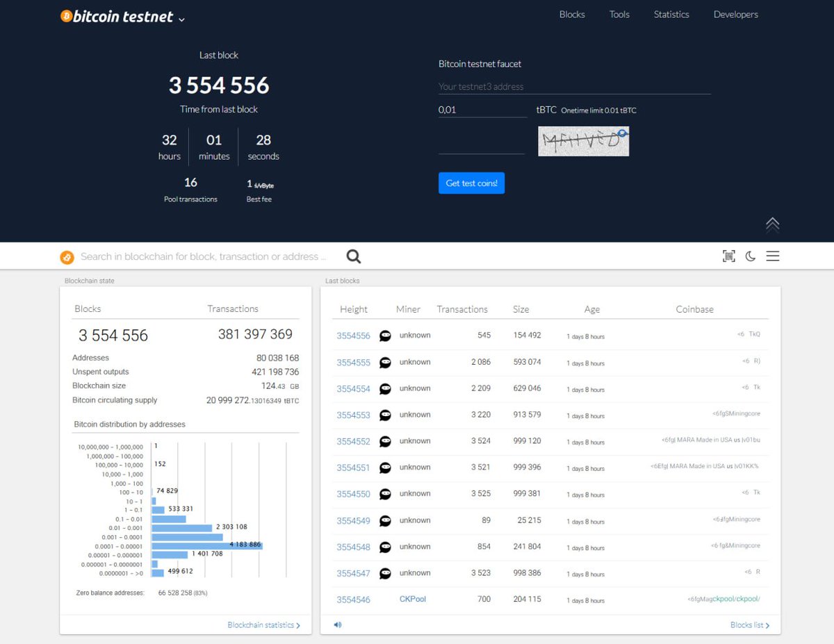Click the magnifying glass search icon

tap(354, 256)
